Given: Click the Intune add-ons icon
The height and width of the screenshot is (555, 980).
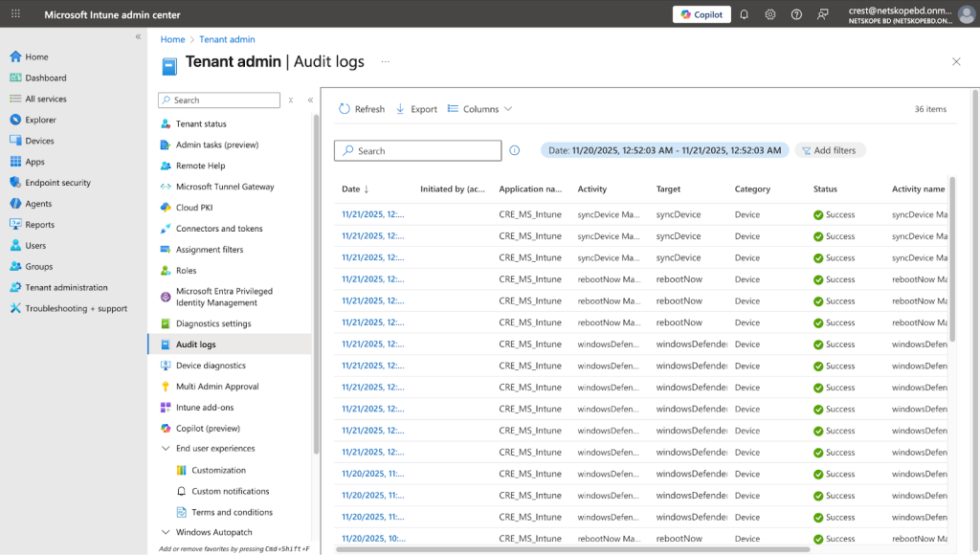Looking at the screenshot, I should (x=166, y=408).
